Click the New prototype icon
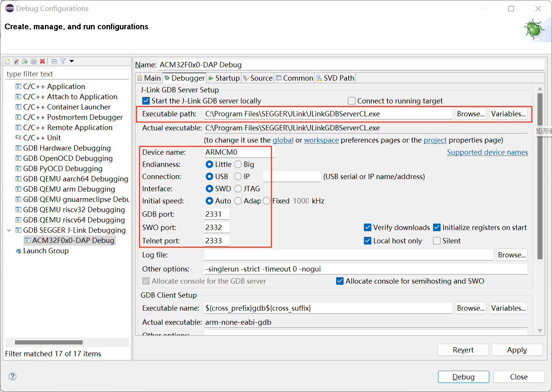This screenshot has height=392, width=552. (16, 61)
